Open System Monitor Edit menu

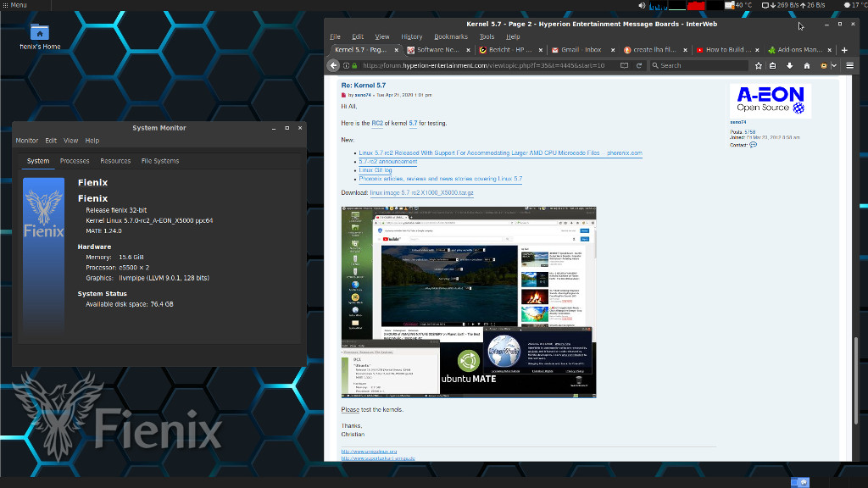(x=51, y=141)
